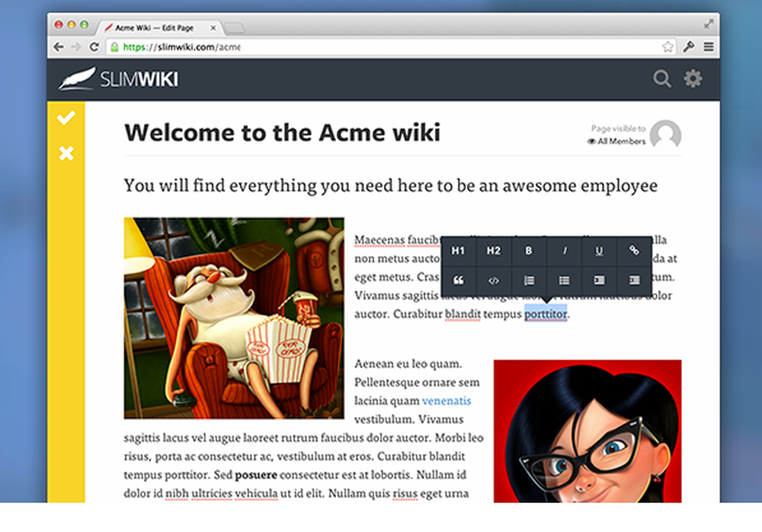Viewport: 762px width, 532px height.
Task: Bookmark the page with the star icon
Action: pos(668,46)
